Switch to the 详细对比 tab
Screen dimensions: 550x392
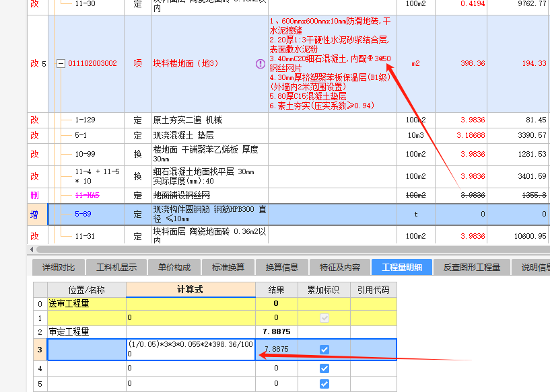[x=58, y=268]
